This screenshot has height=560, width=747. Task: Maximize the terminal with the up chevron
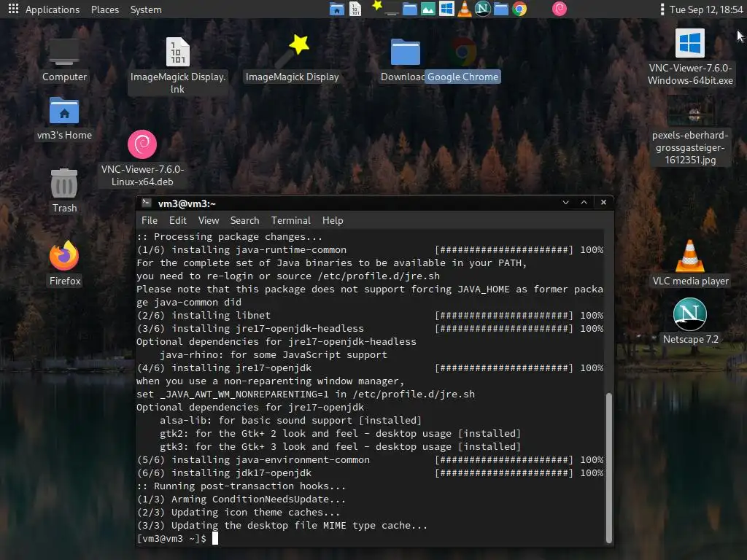(x=584, y=203)
